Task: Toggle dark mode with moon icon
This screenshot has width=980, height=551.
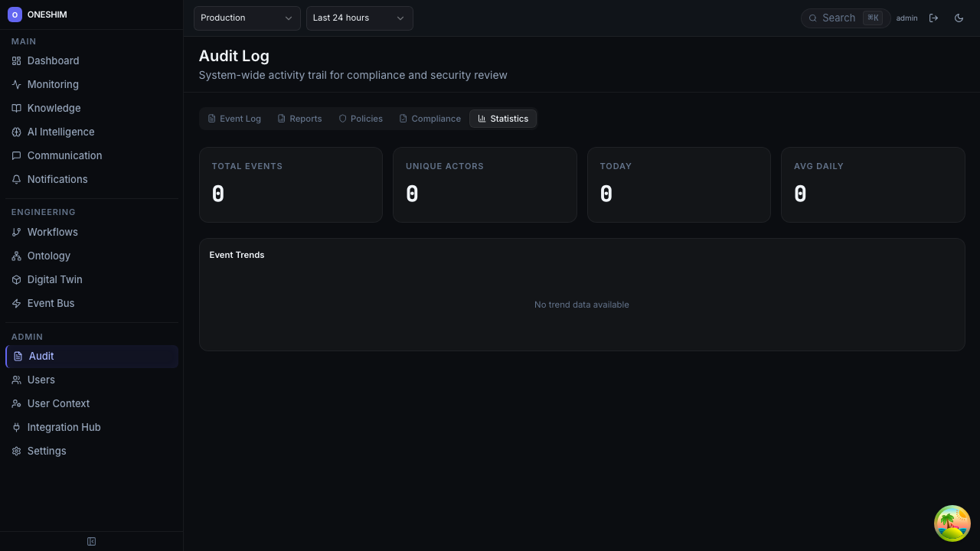Action: (959, 18)
